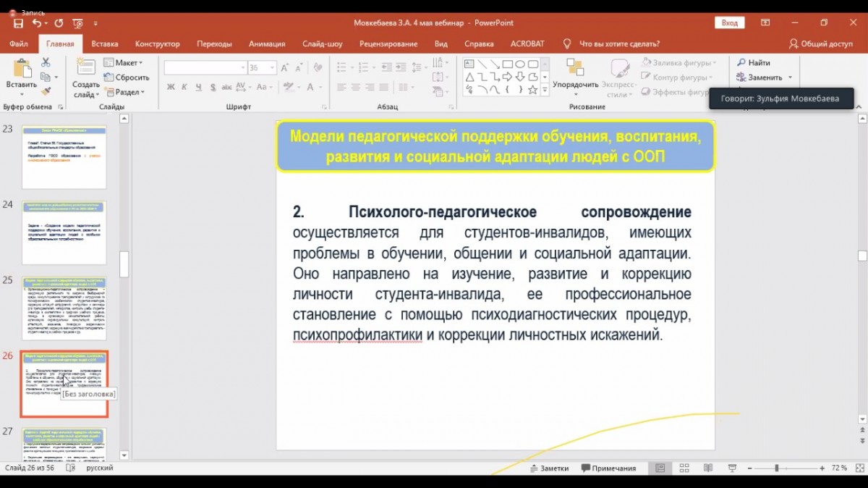This screenshot has width=868, height=488.
Task: Click the Copy icon in clipboard group
Action: click(x=46, y=77)
